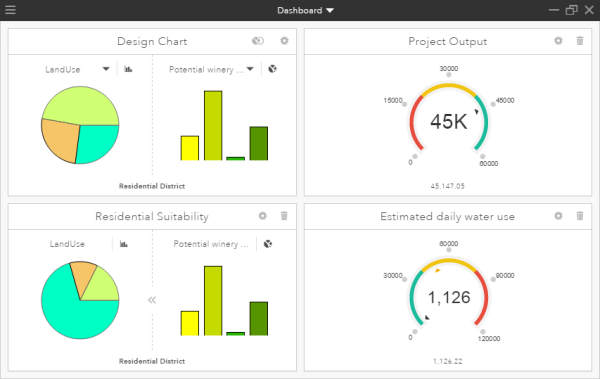Click the Residential Suitability title
The height and width of the screenshot is (379, 600).
pos(152,217)
